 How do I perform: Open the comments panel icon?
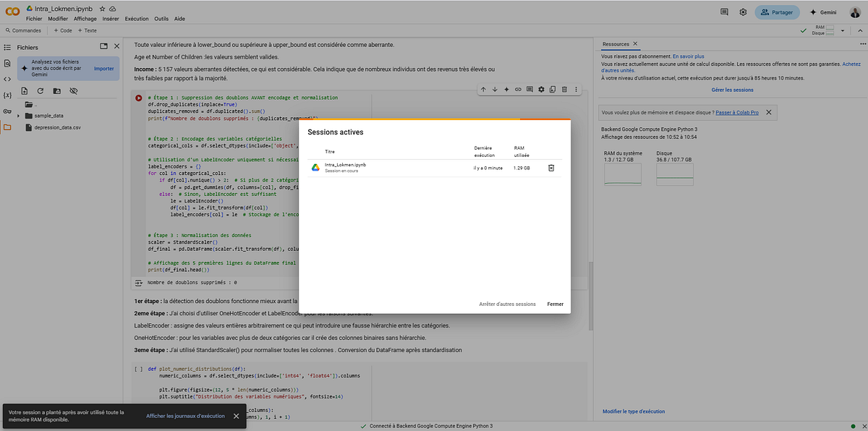[725, 12]
